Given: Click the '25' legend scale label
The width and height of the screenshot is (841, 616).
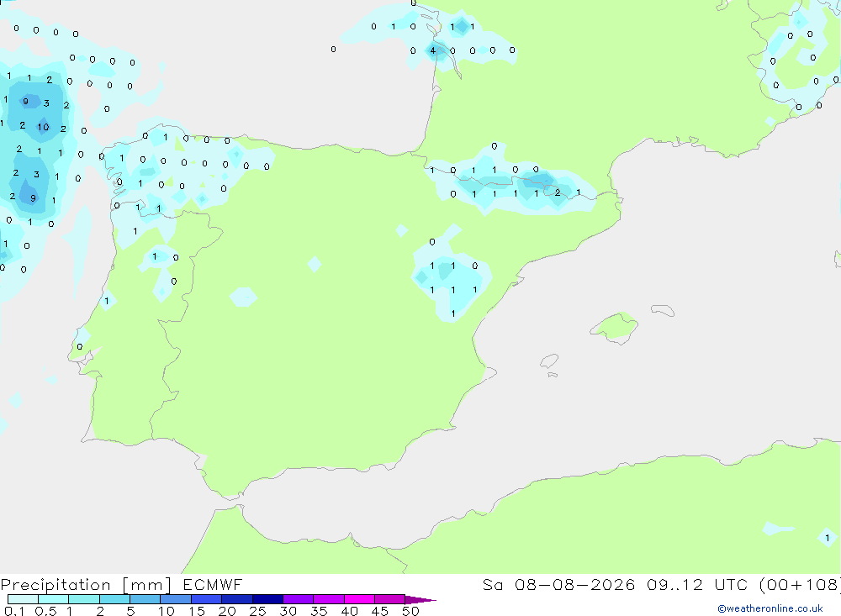Looking at the screenshot, I should (257, 611).
